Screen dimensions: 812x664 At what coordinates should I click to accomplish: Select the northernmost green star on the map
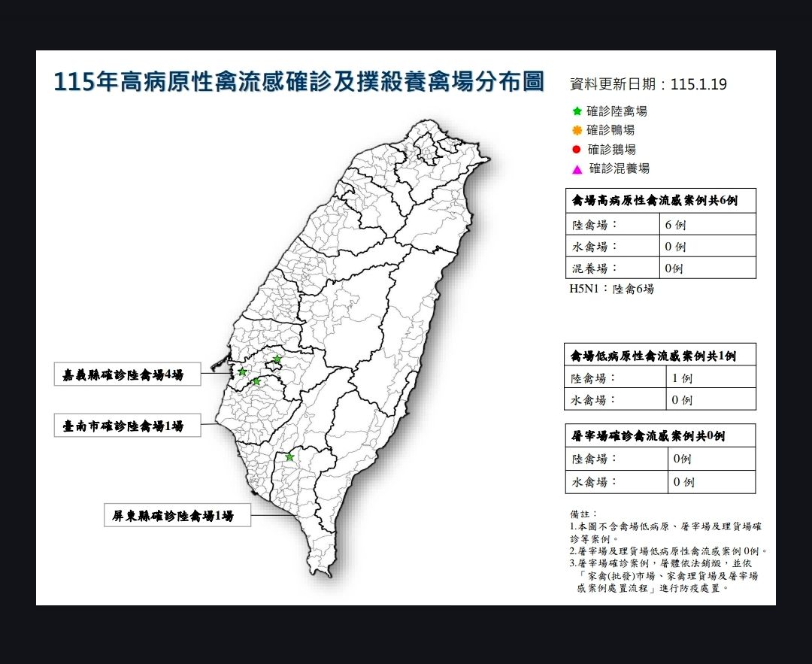(x=277, y=359)
